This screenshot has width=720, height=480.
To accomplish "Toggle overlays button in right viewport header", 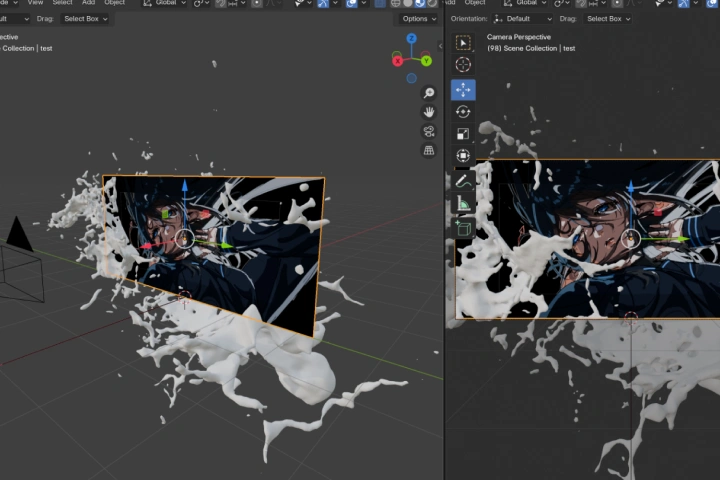I will tap(713, 4).
